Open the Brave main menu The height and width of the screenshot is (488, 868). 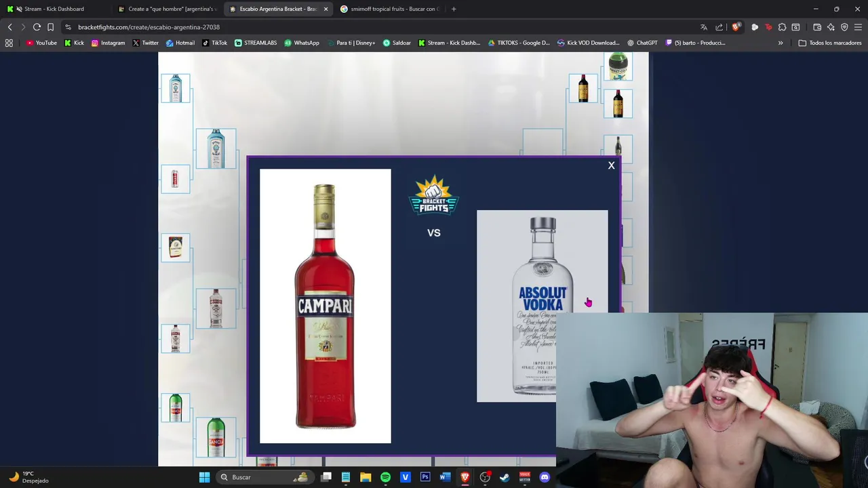click(x=858, y=27)
